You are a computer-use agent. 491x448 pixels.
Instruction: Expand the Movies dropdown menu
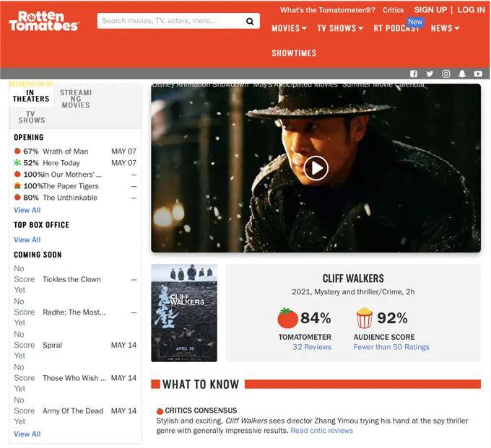pos(289,28)
